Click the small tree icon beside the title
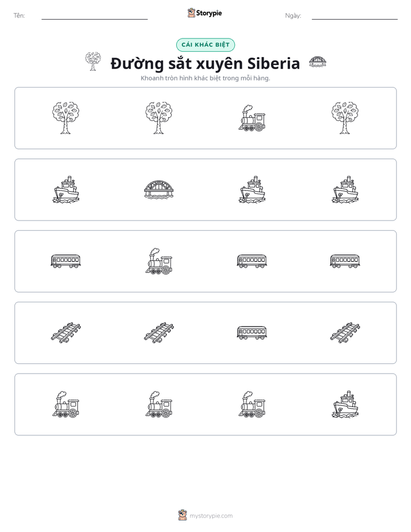411x532 pixels. click(93, 62)
